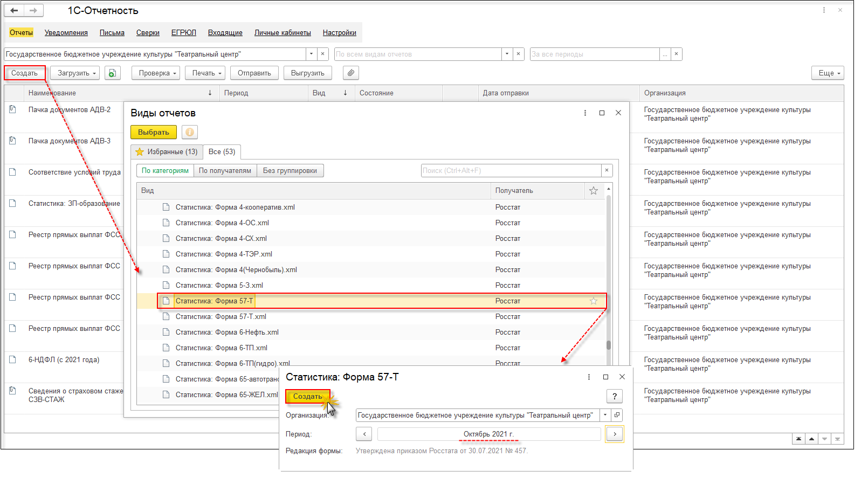This screenshot has width=868, height=485.
Task: Go to next period with right arrow
Action: click(x=615, y=434)
